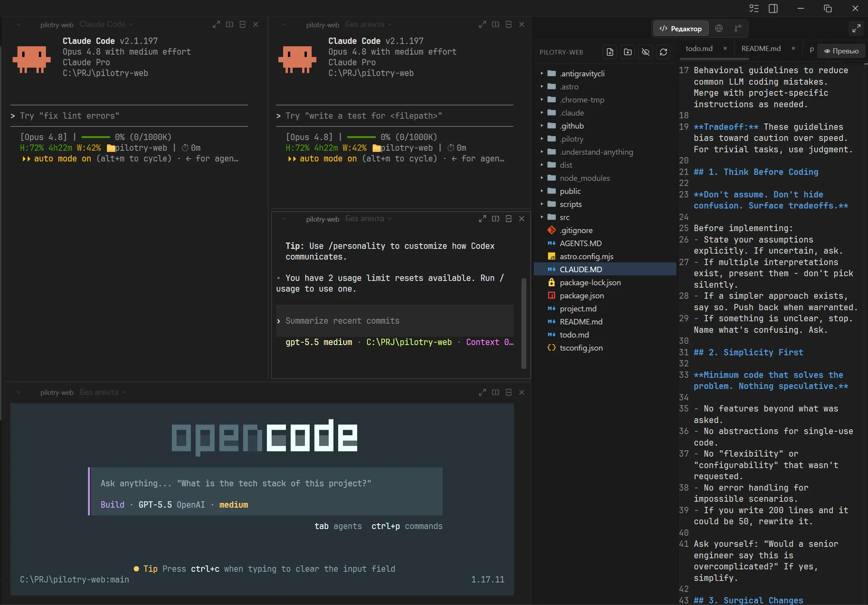Maximize the Codex terminal pane

(x=482, y=219)
